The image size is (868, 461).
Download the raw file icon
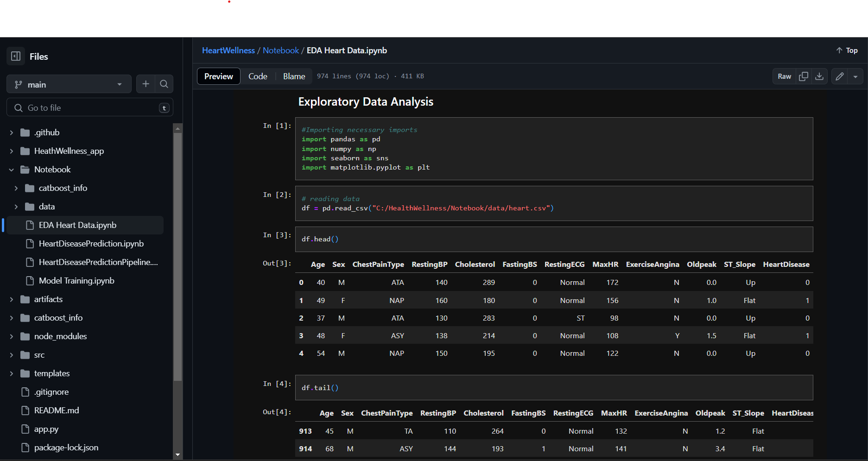click(819, 76)
